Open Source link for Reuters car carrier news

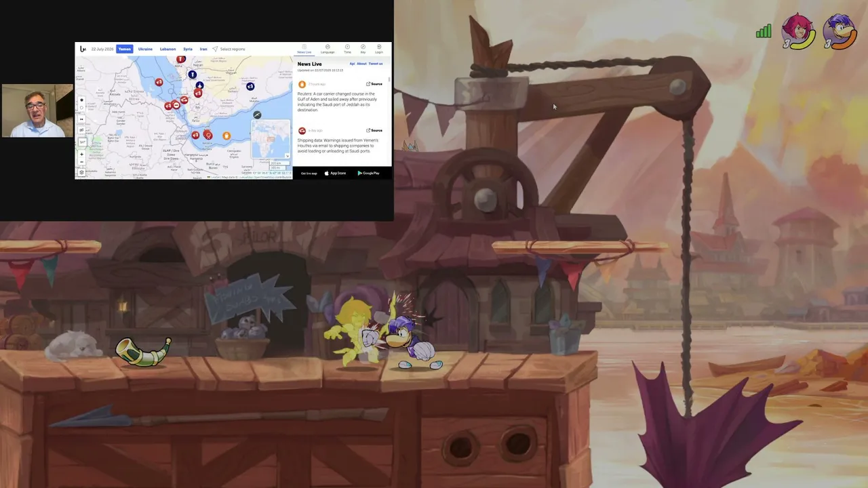tap(374, 84)
